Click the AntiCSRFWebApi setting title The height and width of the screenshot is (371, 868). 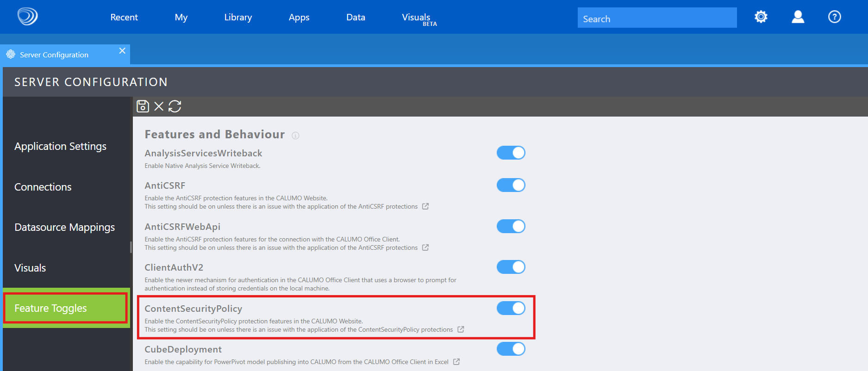pos(182,227)
